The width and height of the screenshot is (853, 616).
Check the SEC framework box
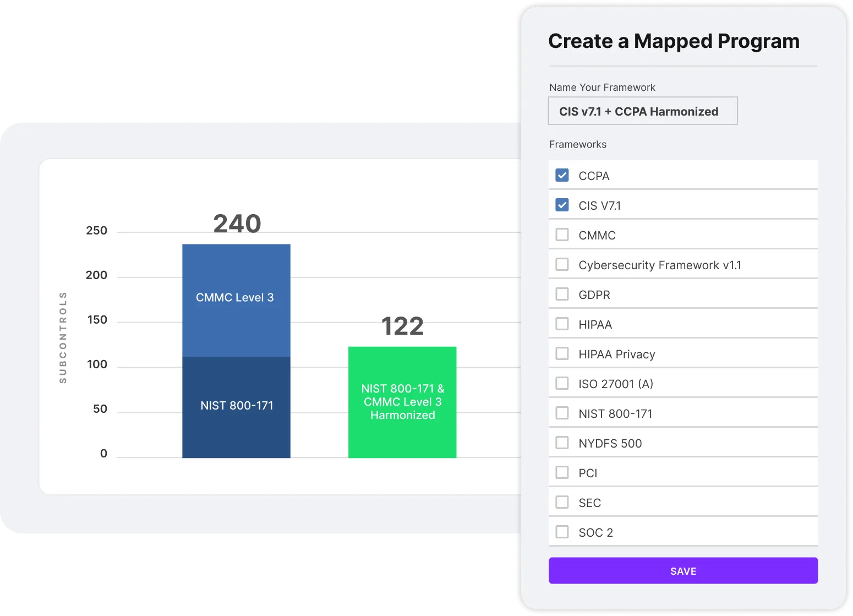point(562,503)
